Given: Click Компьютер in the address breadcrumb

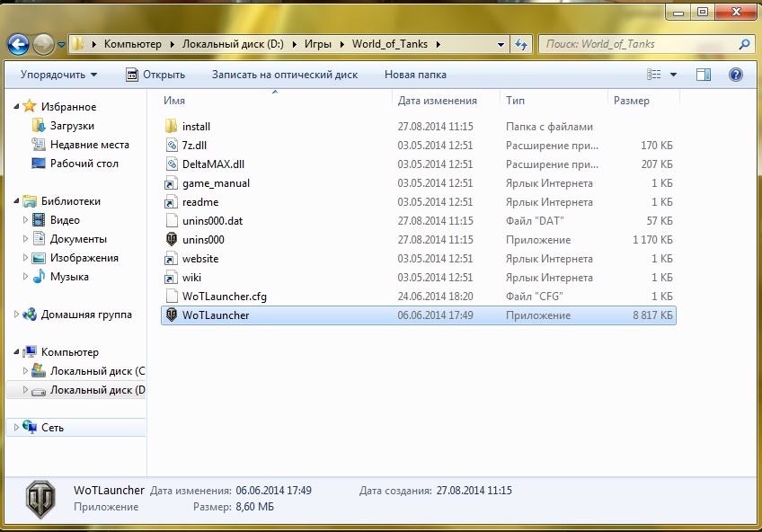Looking at the screenshot, I should 133,44.
